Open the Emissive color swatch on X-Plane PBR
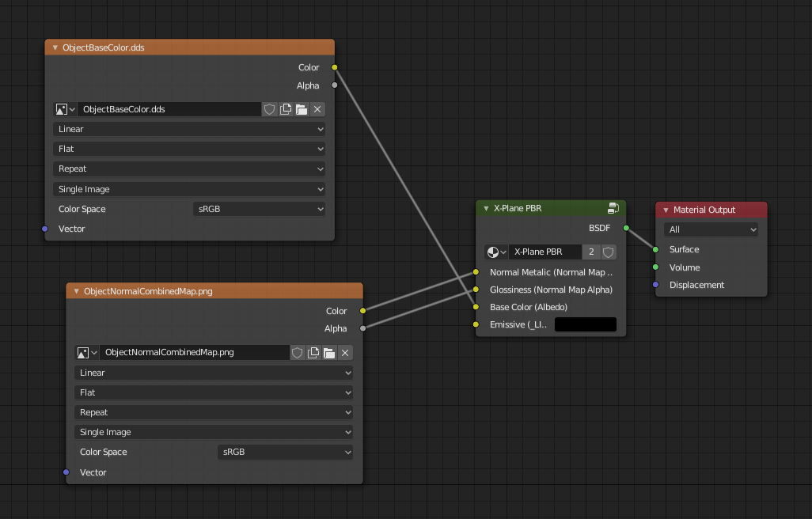 click(585, 324)
